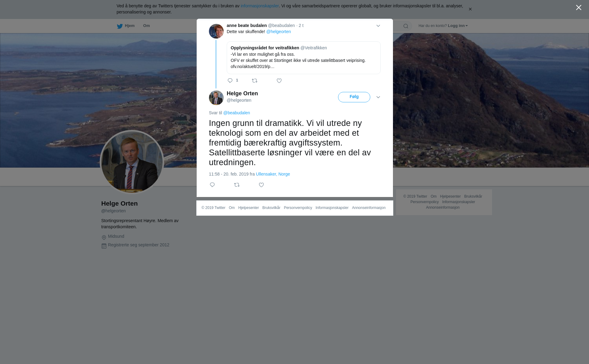Click the search magnifier icon
This screenshot has width=589, height=364.
(406, 26)
